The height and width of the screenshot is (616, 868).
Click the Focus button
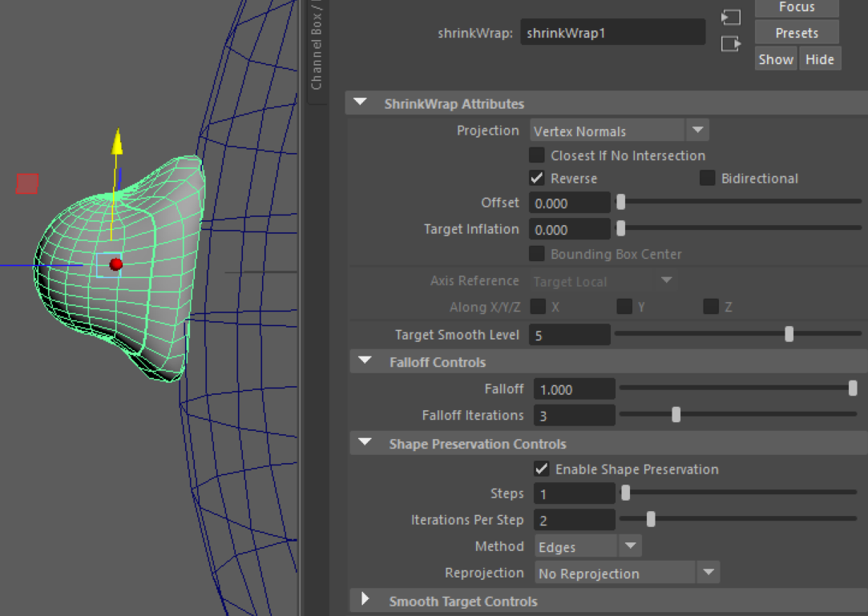click(796, 7)
